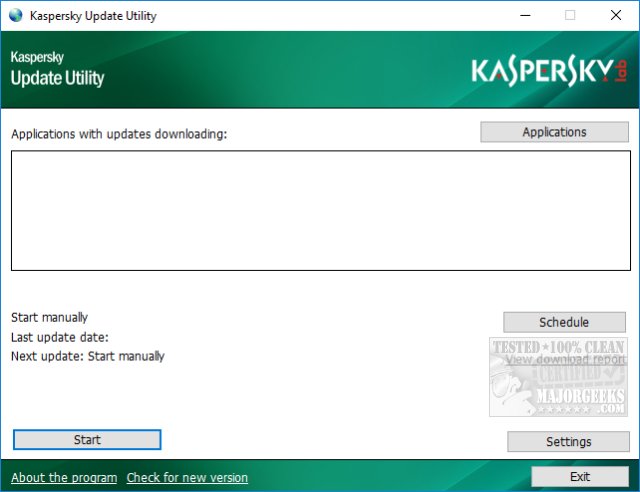Minimize the Kaspersky Update Utility window

point(525,16)
